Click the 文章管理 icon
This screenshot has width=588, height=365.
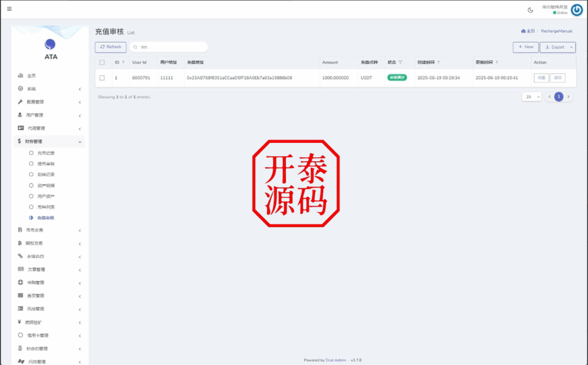[21, 269]
